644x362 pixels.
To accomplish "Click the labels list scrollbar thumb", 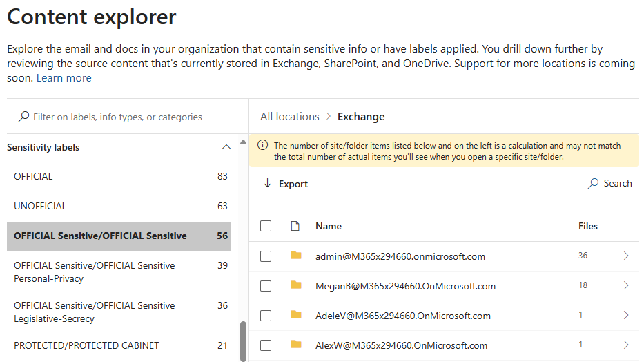I will pyautogui.click(x=243, y=341).
